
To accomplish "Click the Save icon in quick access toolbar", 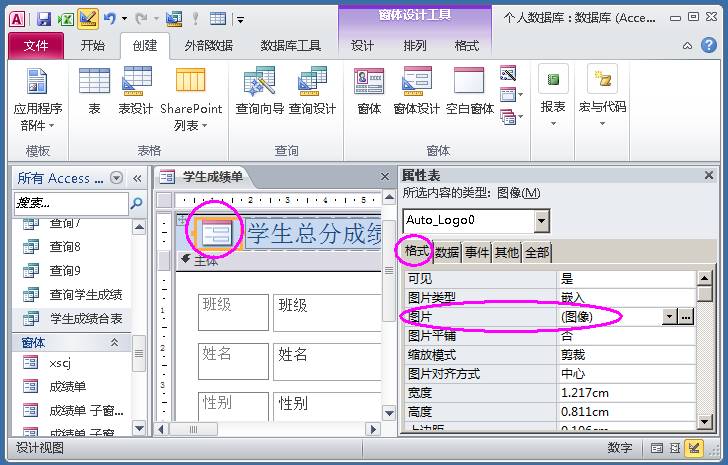I will pyautogui.click(x=44, y=19).
